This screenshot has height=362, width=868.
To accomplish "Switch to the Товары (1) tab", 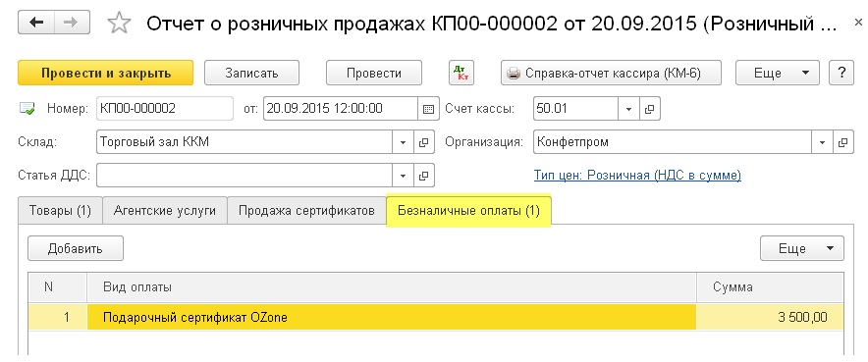I will coord(60,211).
